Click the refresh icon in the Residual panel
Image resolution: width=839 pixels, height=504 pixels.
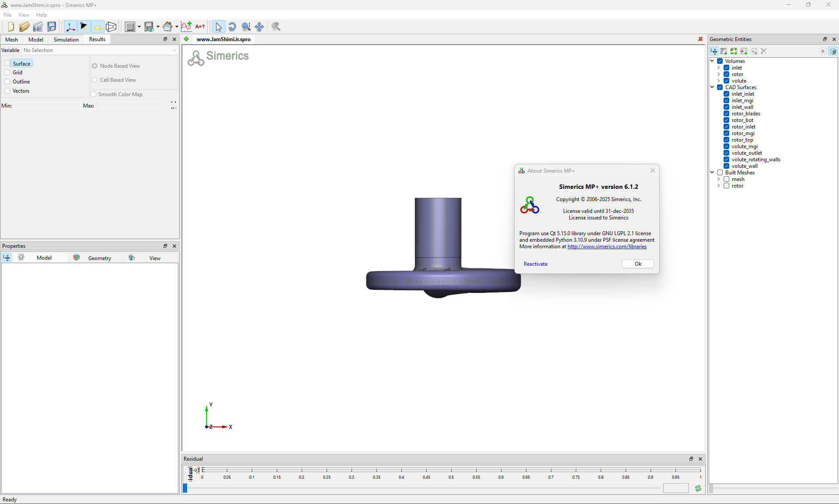tap(698, 488)
